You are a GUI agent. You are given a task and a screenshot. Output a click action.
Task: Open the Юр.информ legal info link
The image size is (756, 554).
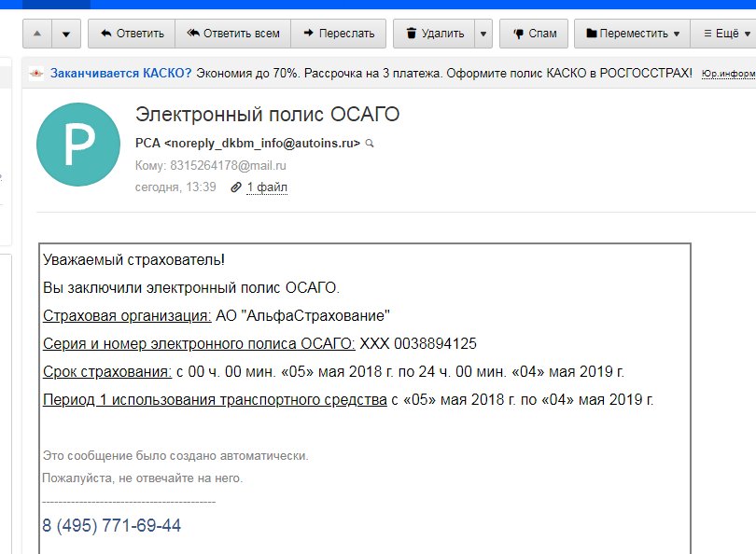[x=729, y=74]
